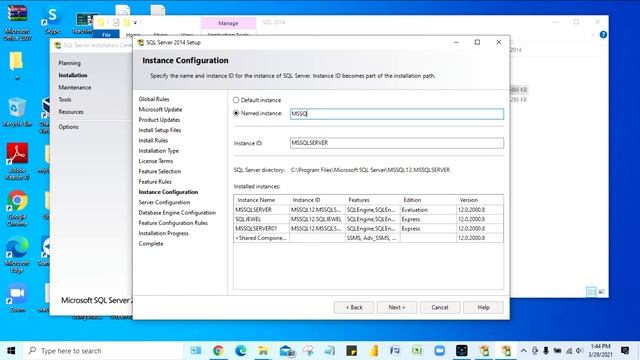Image resolution: width=640 pixels, height=360 pixels.
Task: Open the Zoom desktop shortcut
Action: pos(17,298)
